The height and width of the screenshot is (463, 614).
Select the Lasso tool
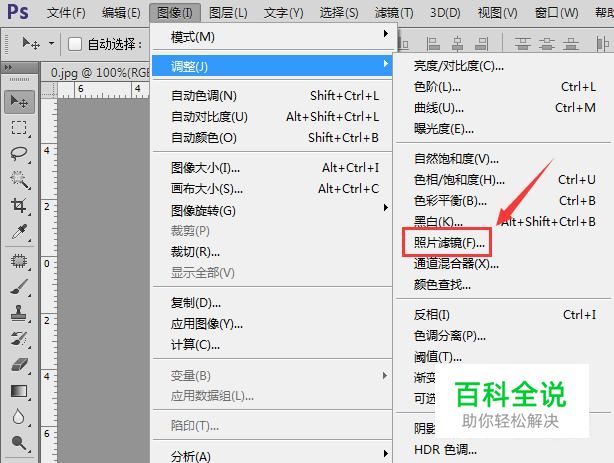pos(19,153)
